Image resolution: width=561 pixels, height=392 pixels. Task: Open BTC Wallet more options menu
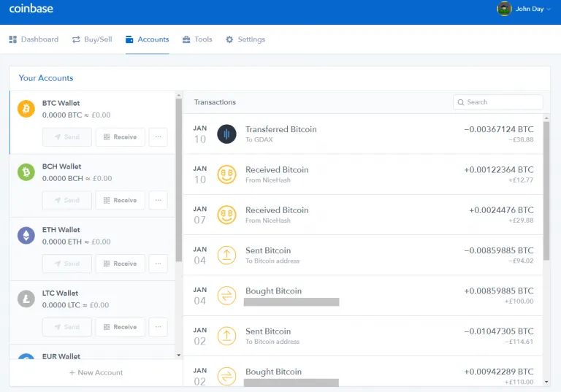point(158,137)
